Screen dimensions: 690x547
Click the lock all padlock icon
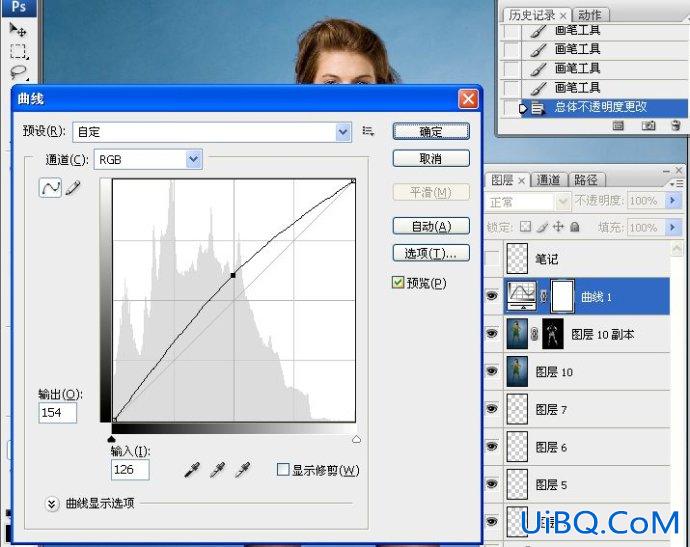click(574, 227)
